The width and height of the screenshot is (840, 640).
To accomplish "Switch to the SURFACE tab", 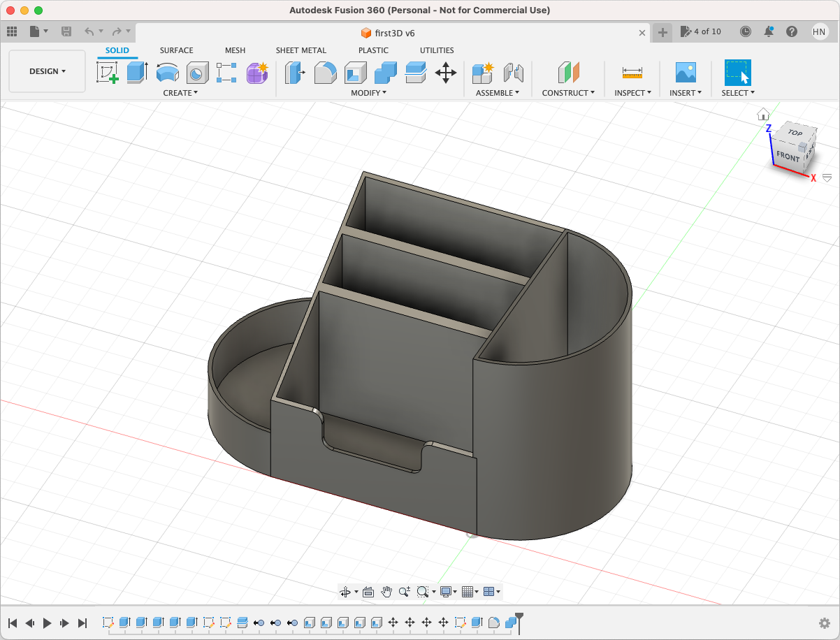I will coord(176,50).
